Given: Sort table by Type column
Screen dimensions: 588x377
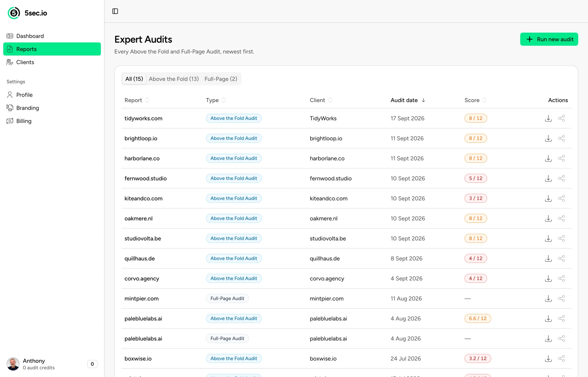Looking at the screenshot, I should (x=216, y=100).
